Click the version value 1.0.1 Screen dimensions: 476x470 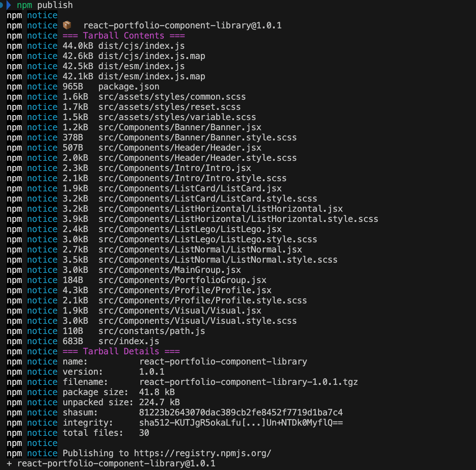click(x=152, y=372)
